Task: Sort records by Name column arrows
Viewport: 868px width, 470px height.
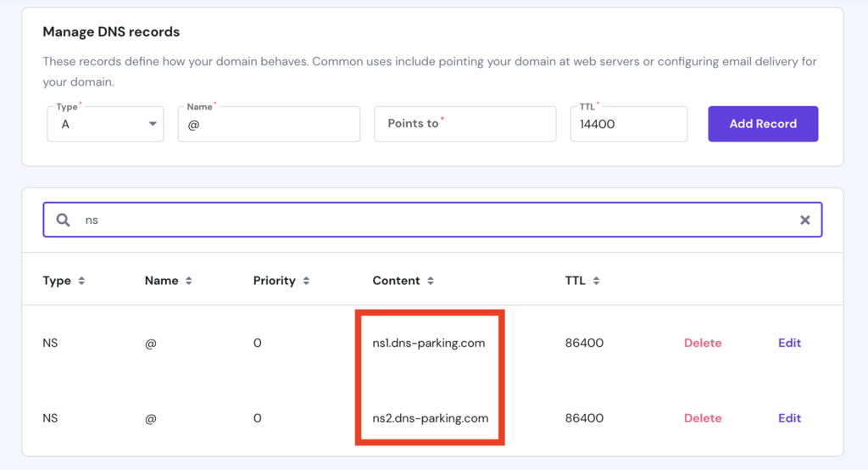Action: pyautogui.click(x=188, y=281)
